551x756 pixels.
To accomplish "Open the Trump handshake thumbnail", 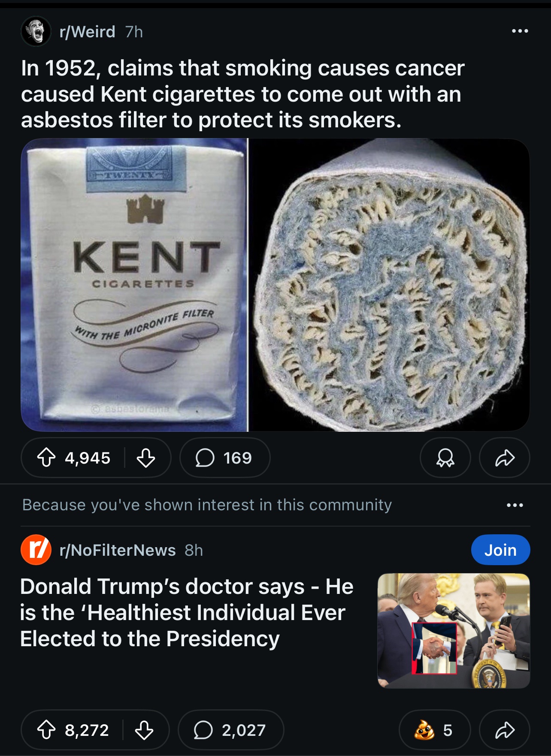I will pos(454,630).
